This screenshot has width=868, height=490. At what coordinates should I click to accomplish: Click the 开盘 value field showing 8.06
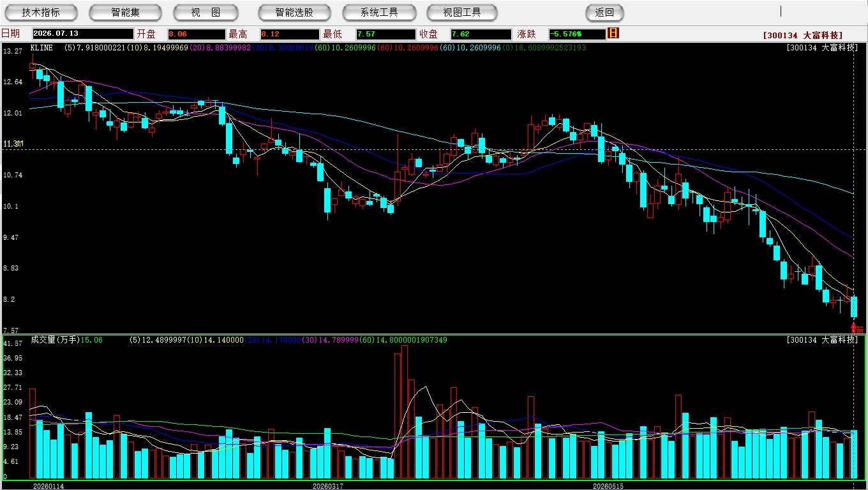point(197,34)
